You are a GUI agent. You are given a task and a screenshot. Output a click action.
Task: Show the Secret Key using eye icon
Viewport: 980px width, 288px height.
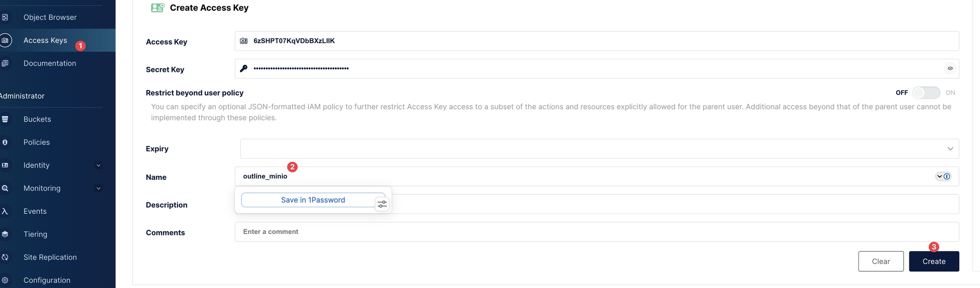click(x=950, y=69)
